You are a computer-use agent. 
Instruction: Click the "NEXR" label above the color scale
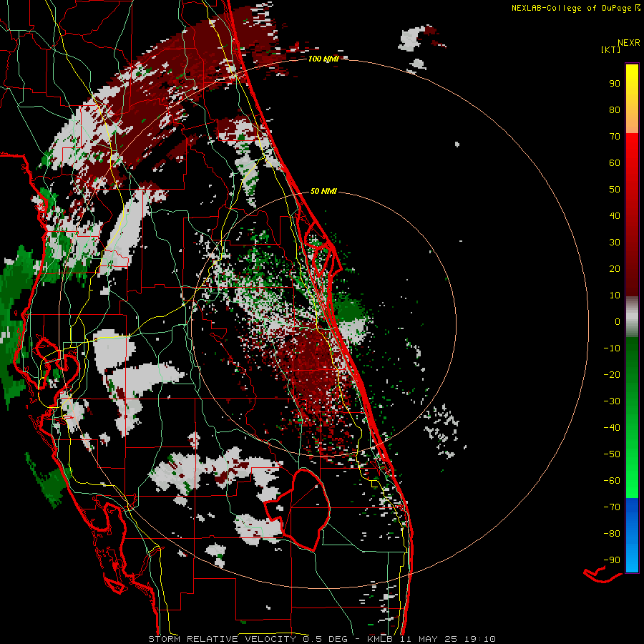click(x=629, y=43)
